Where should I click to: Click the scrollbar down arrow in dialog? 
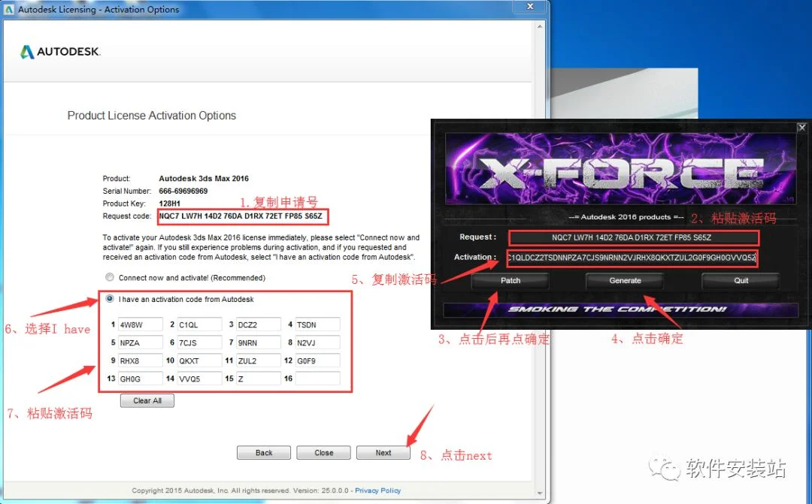540,493
